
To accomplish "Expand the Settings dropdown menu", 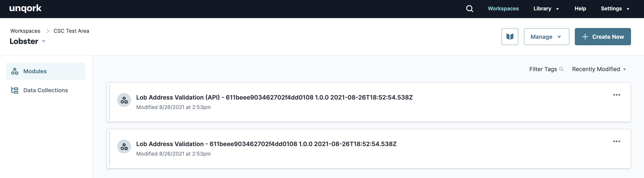I will tap(615, 9).
